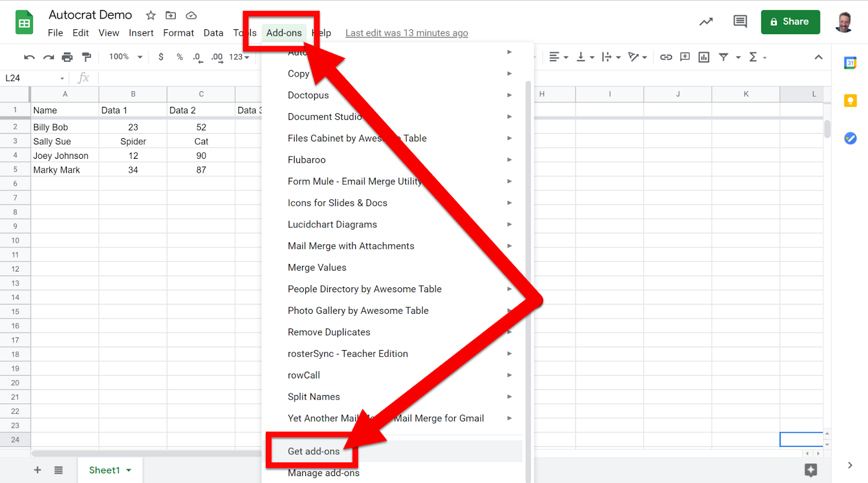Click the vertical scrollbar thumb

pyautogui.click(x=827, y=129)
